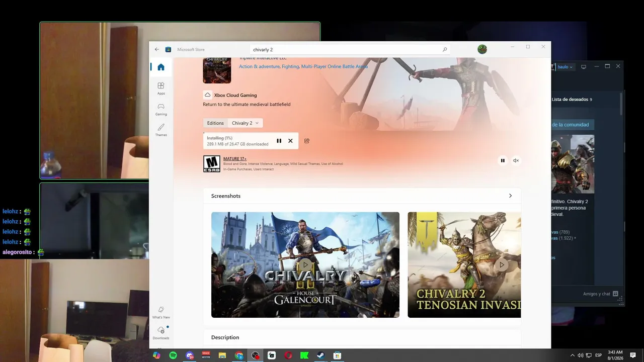Viewport: 644px width, 362px height.
Task: Open Opera browser from the taskbar
Action: coord(288,355)
